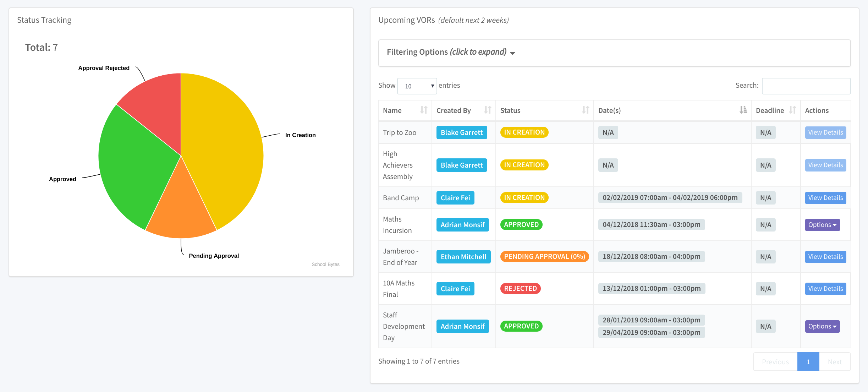Open Options for Maths Incursion

(x=822, y=224)
